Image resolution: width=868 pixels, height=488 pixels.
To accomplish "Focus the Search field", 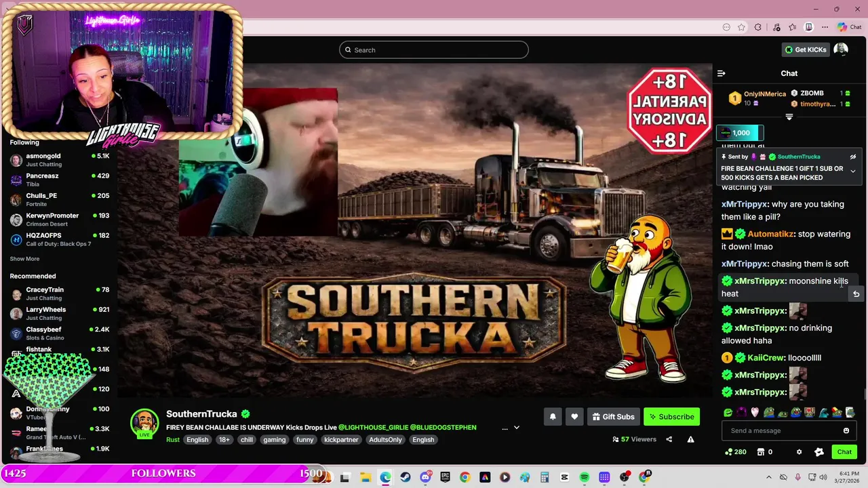I will [434, 49].
